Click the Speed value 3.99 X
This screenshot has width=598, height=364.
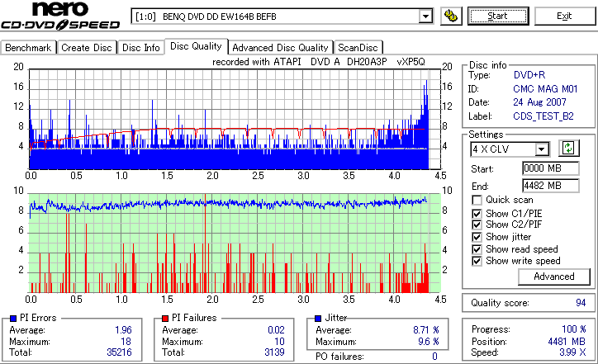click(572, 352)
